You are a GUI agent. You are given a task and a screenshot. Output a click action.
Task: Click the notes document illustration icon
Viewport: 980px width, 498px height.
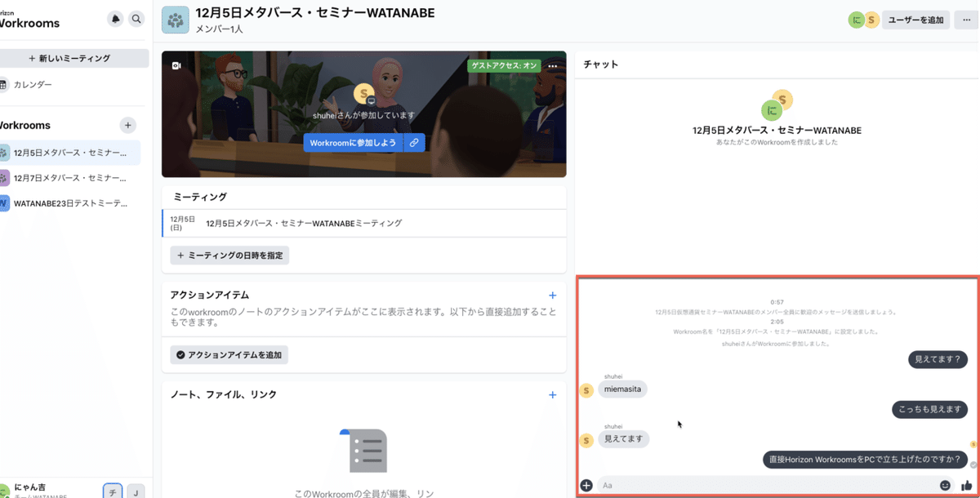click(x=363, y=450)
